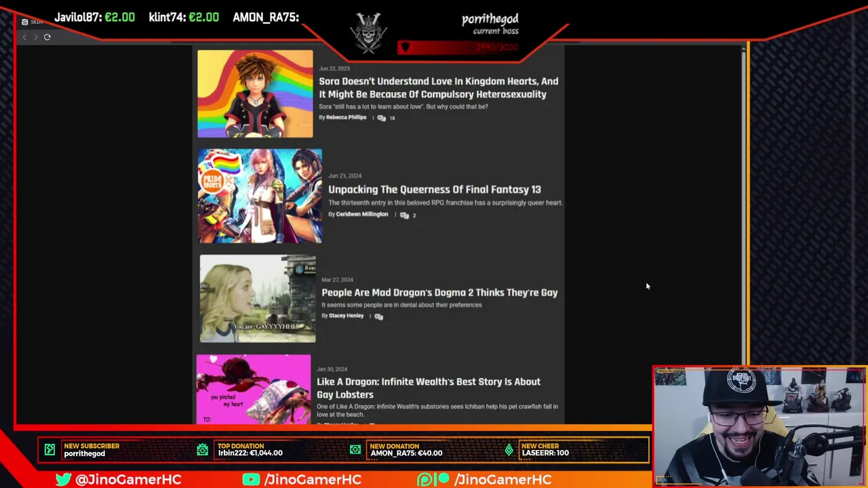
Task: Click the date Mar 27, 2024
Action: [337, 279]
